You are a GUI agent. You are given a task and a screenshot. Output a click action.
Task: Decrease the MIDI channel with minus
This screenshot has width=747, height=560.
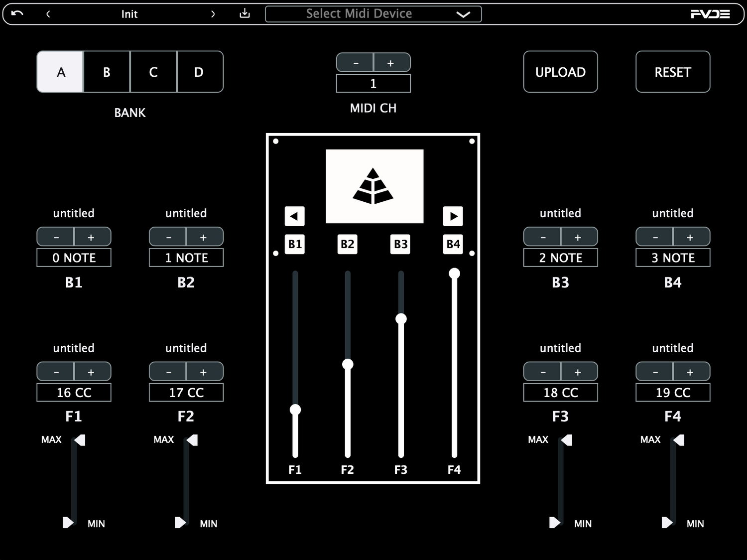coord(355,63)
